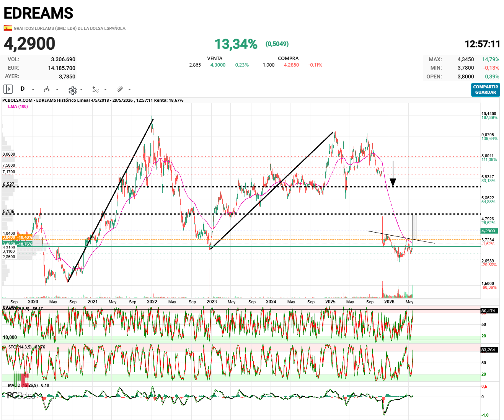Screen dimensions: 504x420
Task: Click the 7,5000 level label
Action: (9, 166)
